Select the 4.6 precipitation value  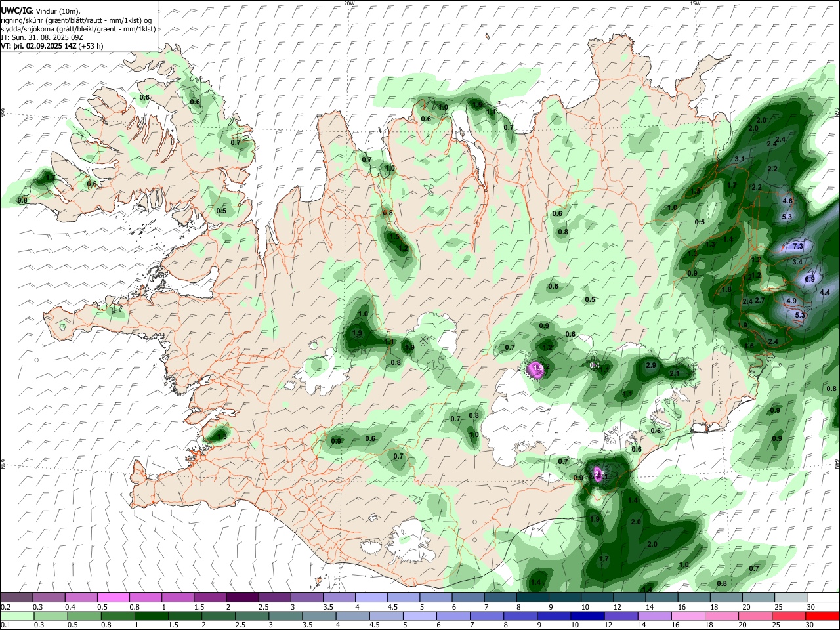coord(788,201)
